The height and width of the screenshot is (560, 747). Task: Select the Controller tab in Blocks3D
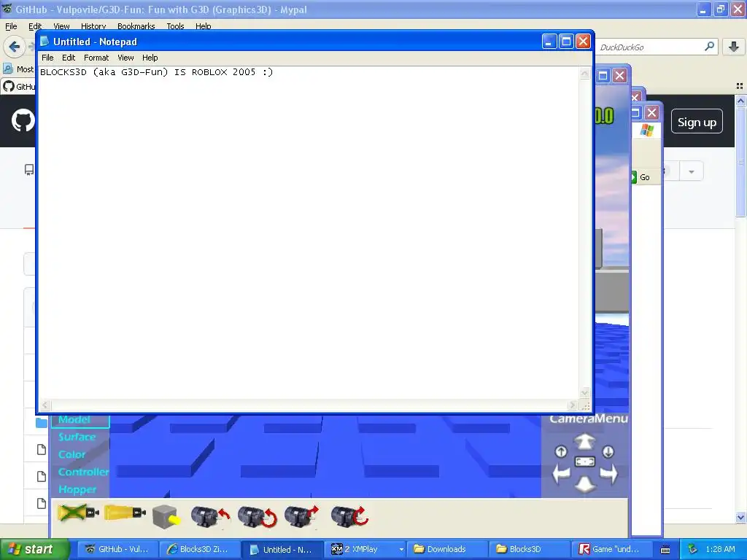83,472
